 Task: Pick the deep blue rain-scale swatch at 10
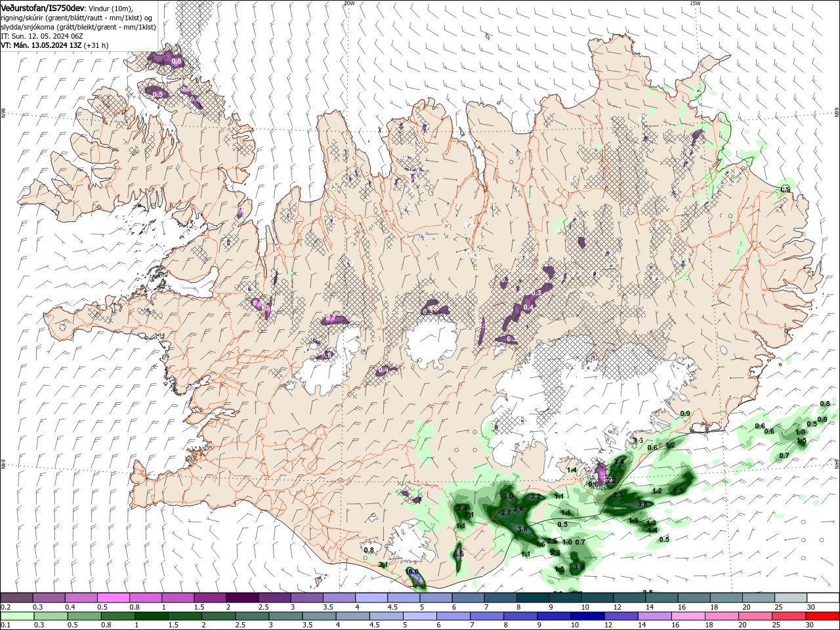click(587, 616)
